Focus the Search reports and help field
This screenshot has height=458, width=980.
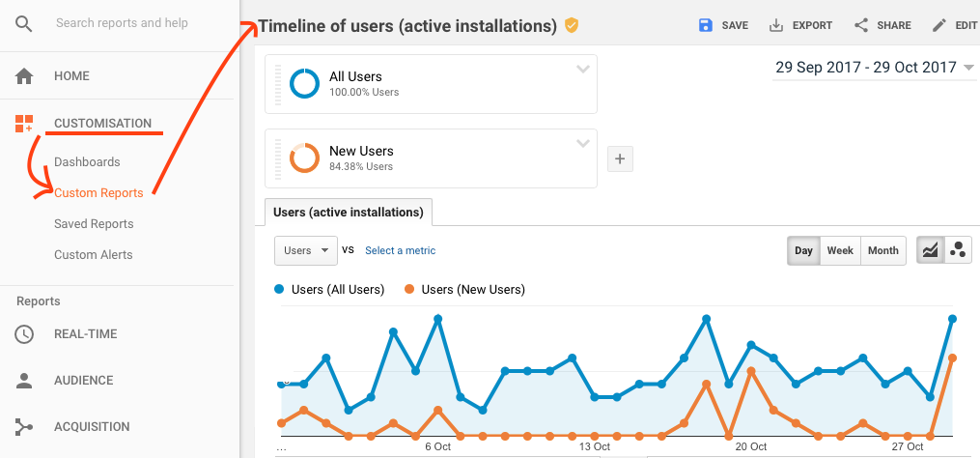(122, 23)
